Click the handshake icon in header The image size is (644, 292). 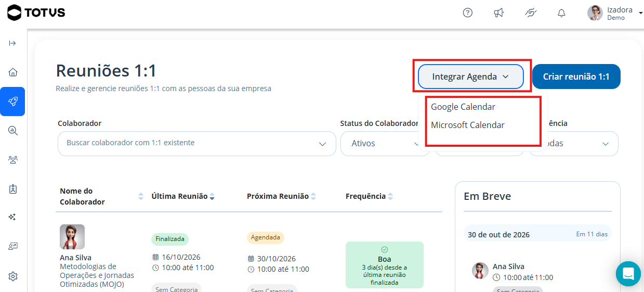[x=530, y=13]
